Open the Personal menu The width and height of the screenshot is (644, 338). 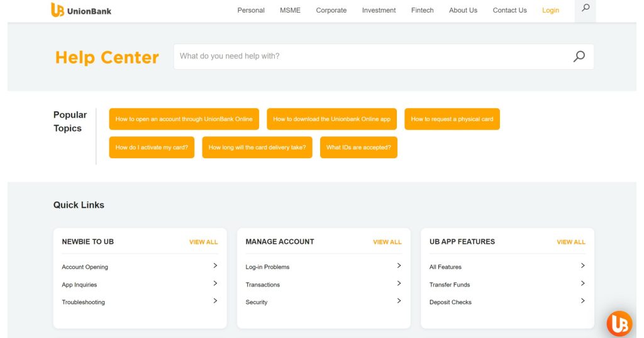251,10
